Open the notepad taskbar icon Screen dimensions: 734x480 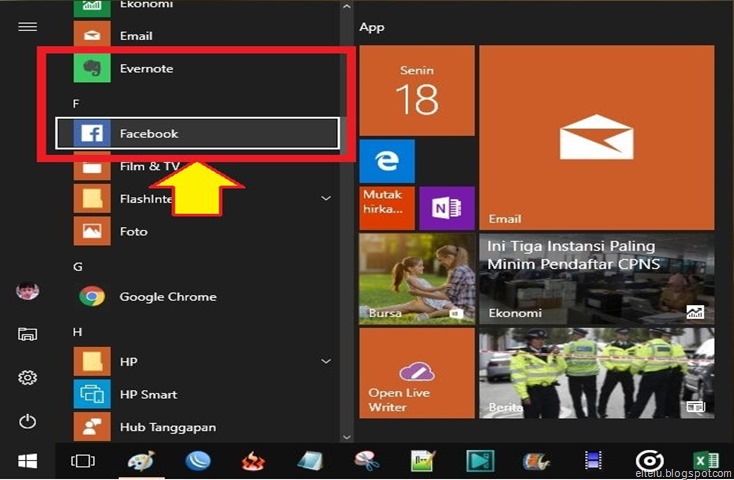[310, 461]
